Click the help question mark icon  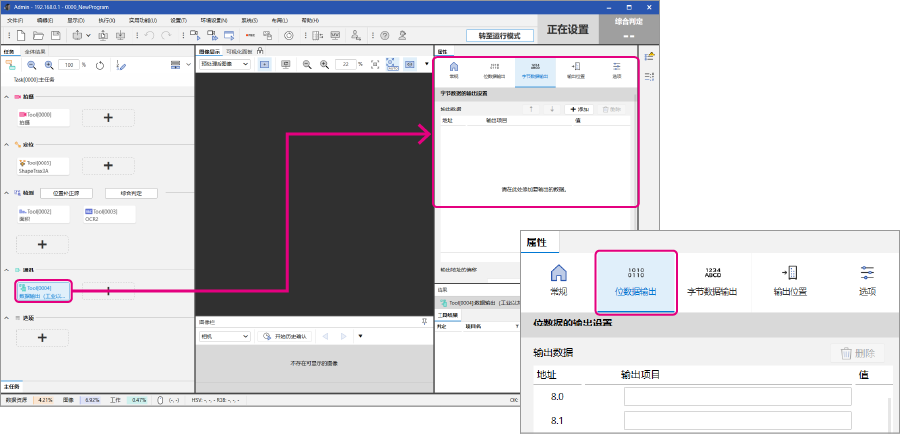pos(384,36)
